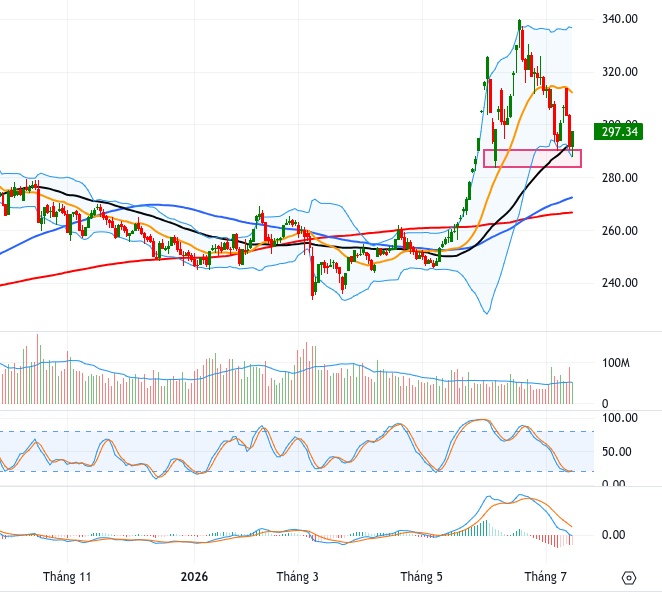Select the 320.00 price axis label

(619, 72)
